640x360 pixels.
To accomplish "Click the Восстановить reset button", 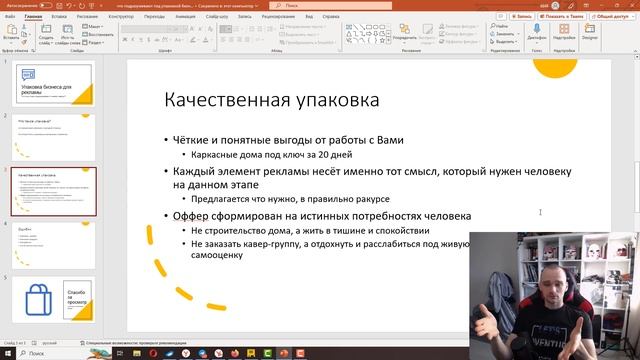I will coord(98,34).
